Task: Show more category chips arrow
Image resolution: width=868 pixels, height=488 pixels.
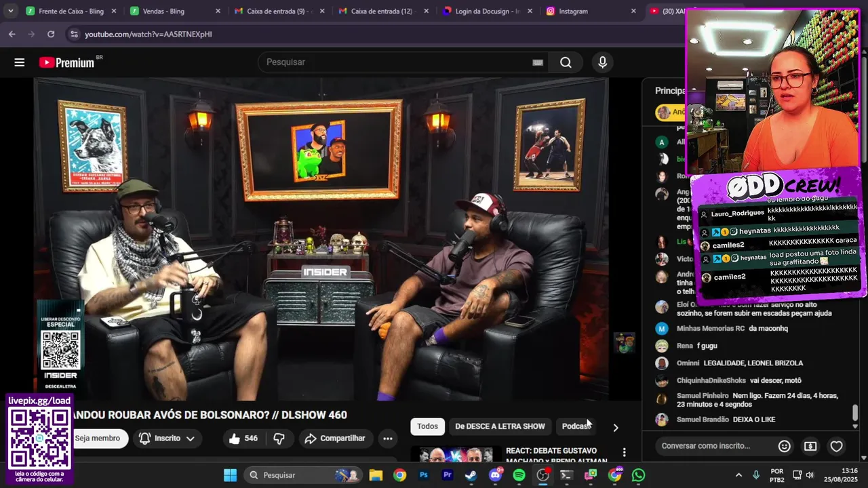Action: 615,428
